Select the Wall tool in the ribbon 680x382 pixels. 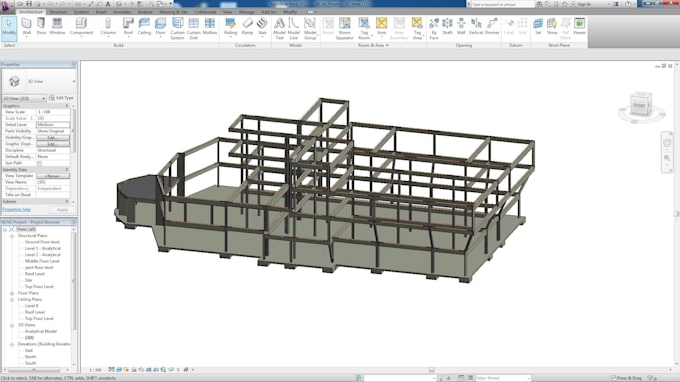26,26
